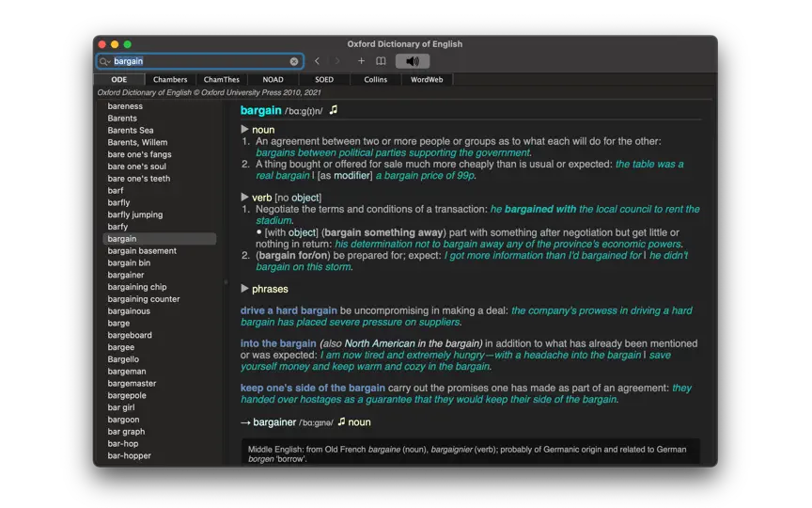Select 'Barents' in the word list
The image size is (812, 508).
click(122, 119)
